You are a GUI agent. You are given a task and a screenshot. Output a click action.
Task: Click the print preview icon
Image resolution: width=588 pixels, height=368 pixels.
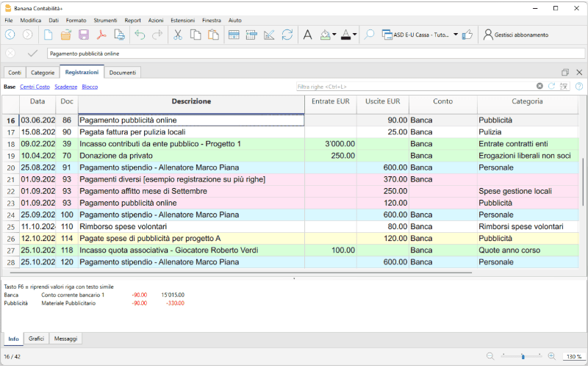tap(119, 35)
